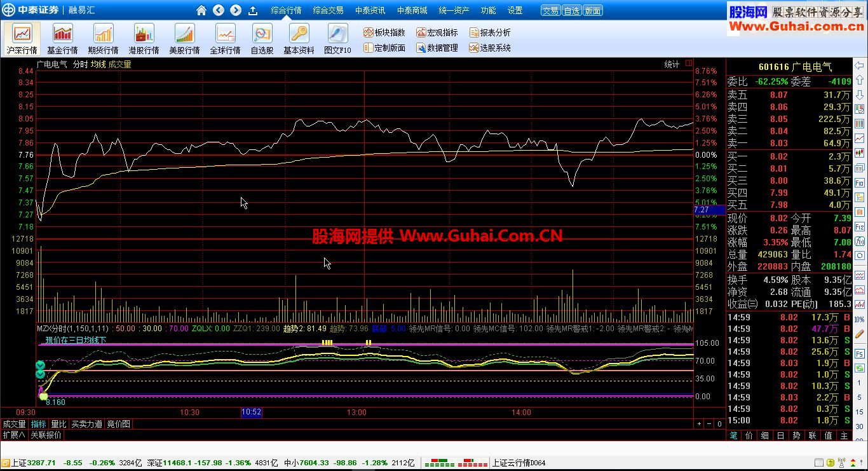This screenshot has width=868, height=471.
Task: Open 自选股 watchlist icon
Action: coord(262,39)
